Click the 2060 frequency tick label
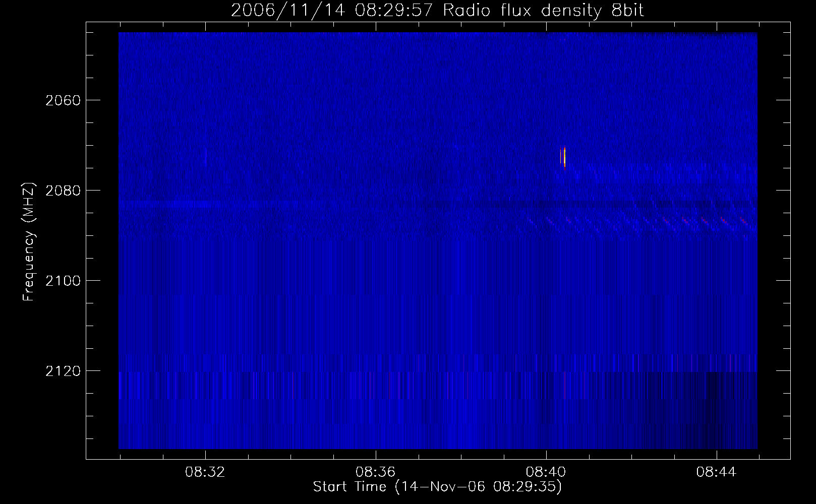Image resolution: width=816 pixels, height=504 pixels. 63,100
